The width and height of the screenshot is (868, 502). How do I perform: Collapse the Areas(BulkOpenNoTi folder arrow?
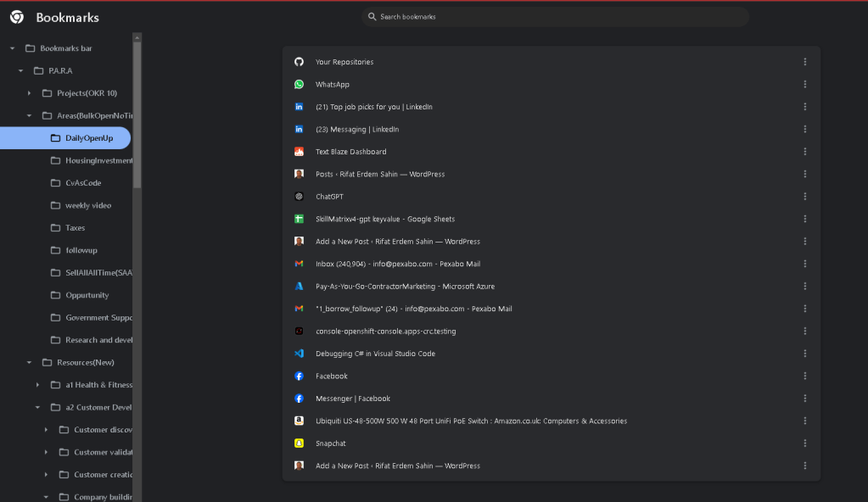tap(30, 115)
